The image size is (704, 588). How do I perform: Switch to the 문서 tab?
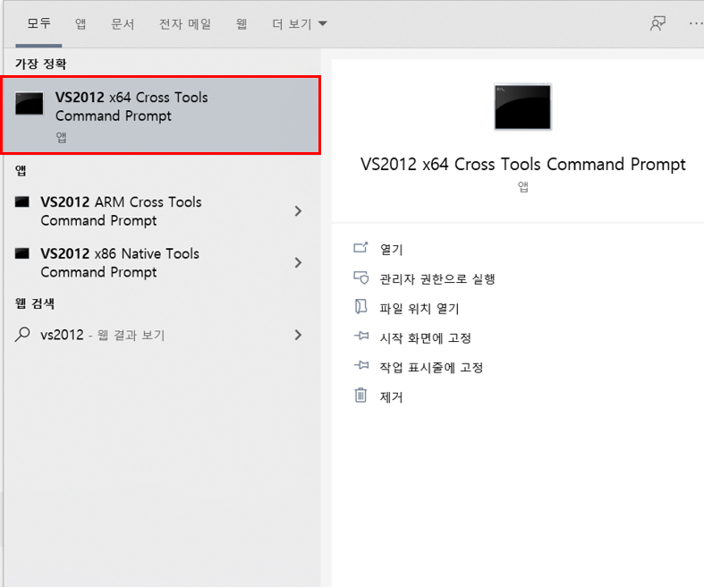(x=123, y=23)
